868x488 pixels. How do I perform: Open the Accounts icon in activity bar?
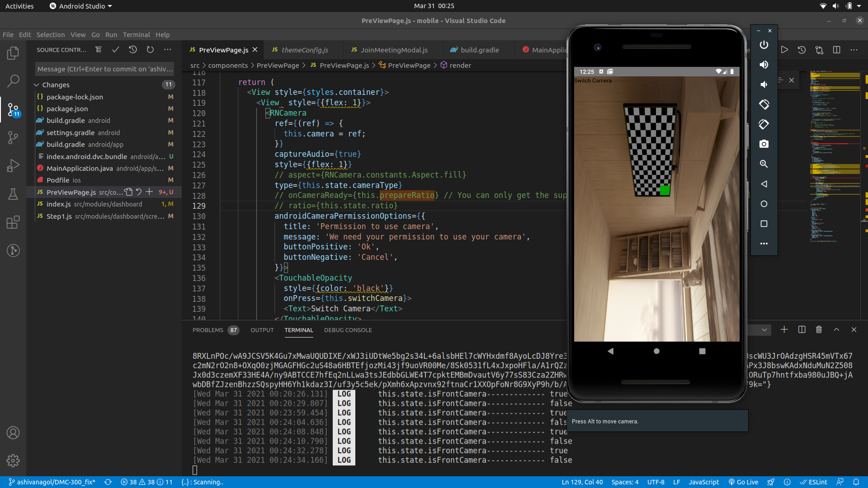13,432
